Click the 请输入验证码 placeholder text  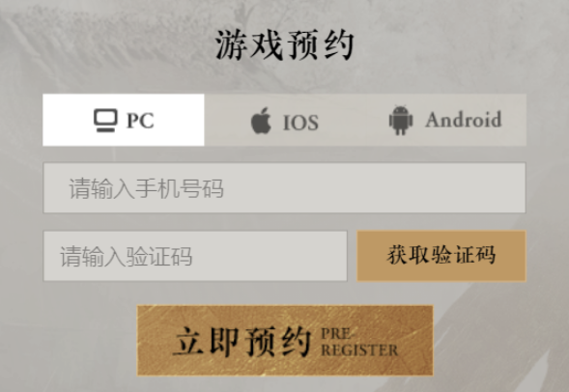pos(126,257)
